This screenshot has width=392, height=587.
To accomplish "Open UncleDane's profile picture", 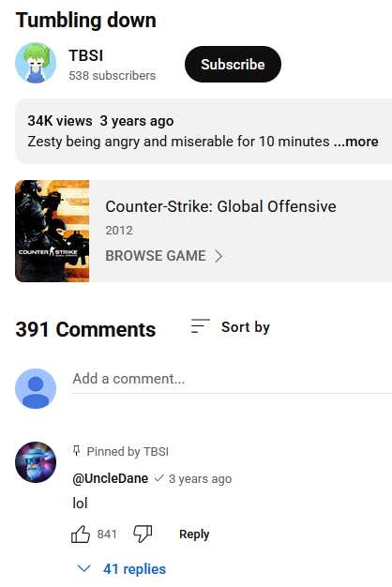I will (x=36, y=462).
